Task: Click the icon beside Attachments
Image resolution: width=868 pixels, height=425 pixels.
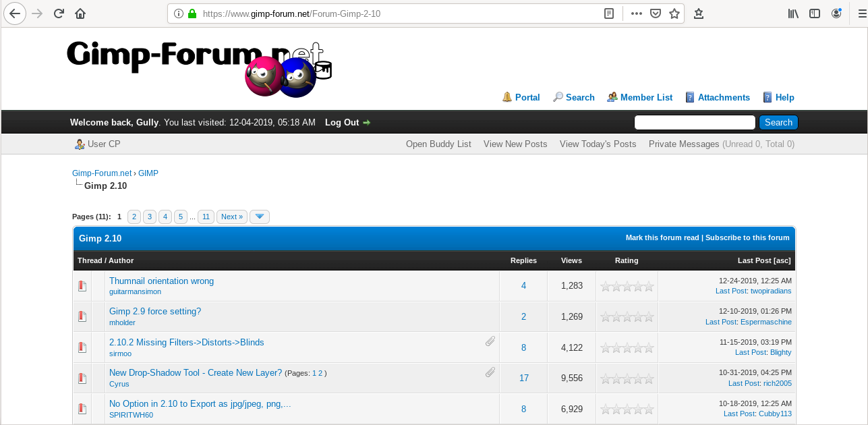Action: pyautogui.click(x=690, y=97)
